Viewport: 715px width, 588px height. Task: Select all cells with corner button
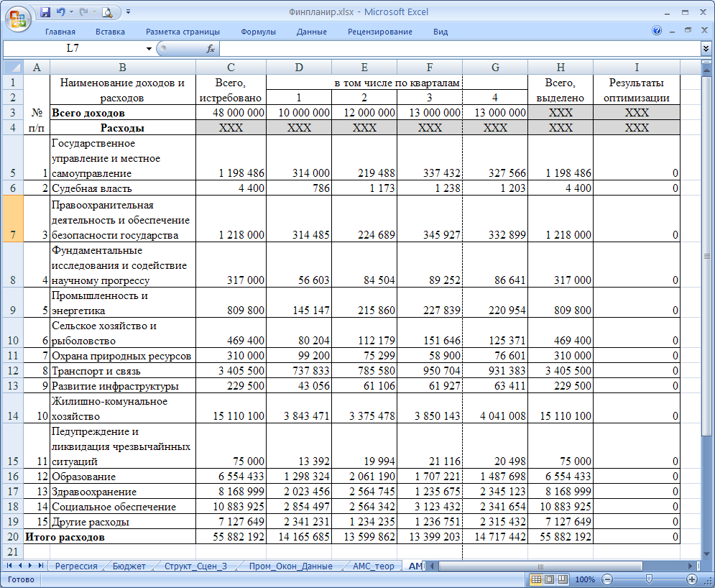point(13,68)
